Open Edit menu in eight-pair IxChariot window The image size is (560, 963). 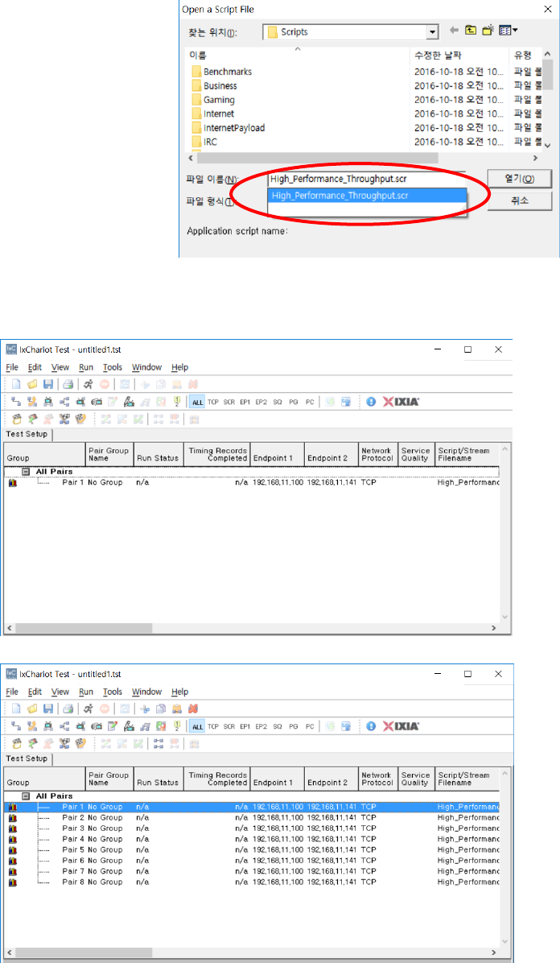(35, 692)
